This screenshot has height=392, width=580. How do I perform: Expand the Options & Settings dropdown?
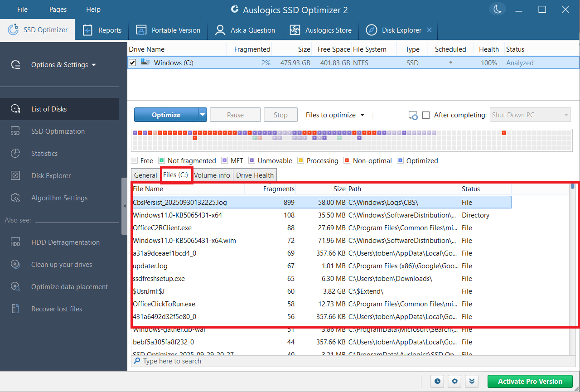point(63,64)
